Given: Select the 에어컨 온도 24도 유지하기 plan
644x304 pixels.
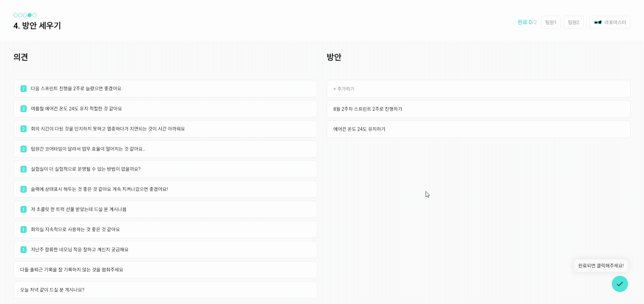Looking at the screenshot, I should [478, 129].
